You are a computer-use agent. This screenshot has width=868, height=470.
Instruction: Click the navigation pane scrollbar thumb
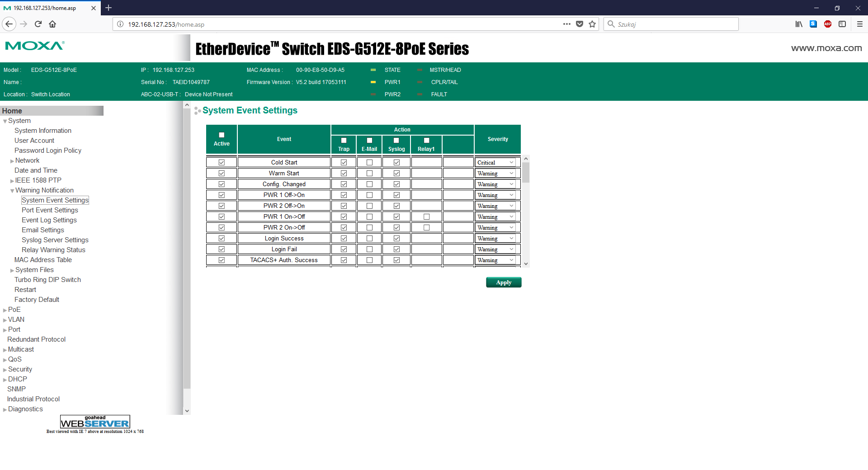tap(187, 249)
